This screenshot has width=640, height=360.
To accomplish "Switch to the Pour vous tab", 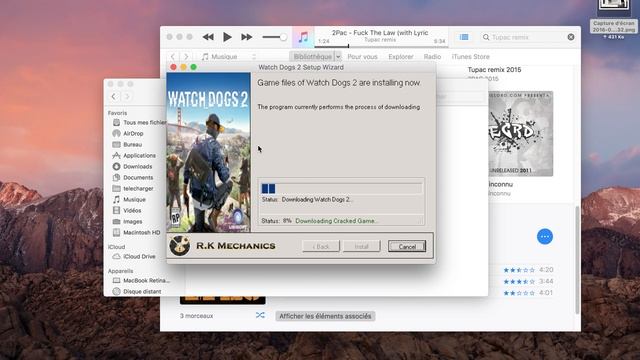I will pos(362,56).
